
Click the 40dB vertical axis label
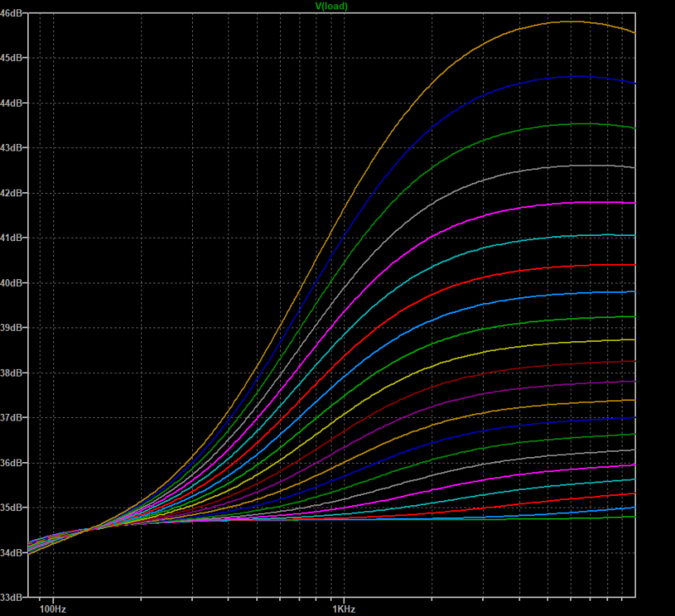tap(13, 283)
